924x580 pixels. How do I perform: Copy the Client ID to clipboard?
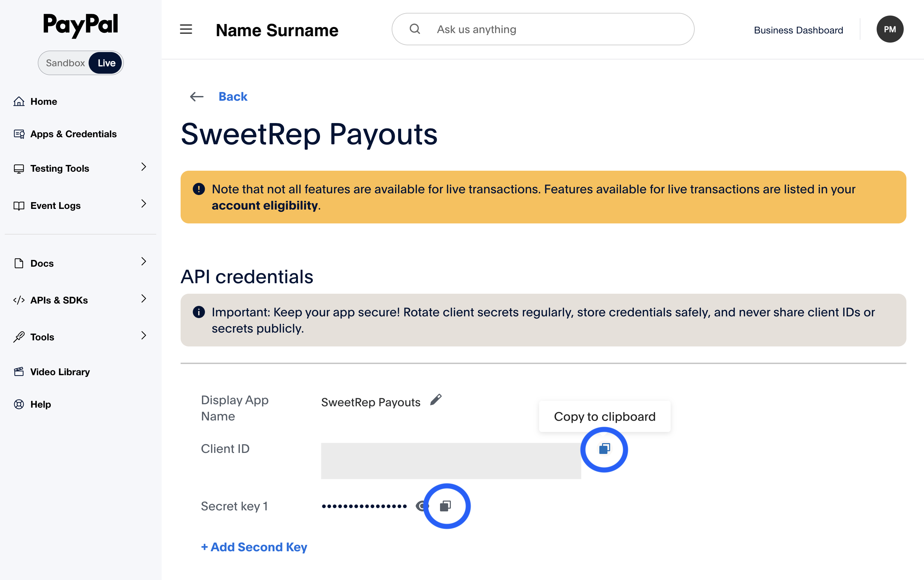coord(604,449)
